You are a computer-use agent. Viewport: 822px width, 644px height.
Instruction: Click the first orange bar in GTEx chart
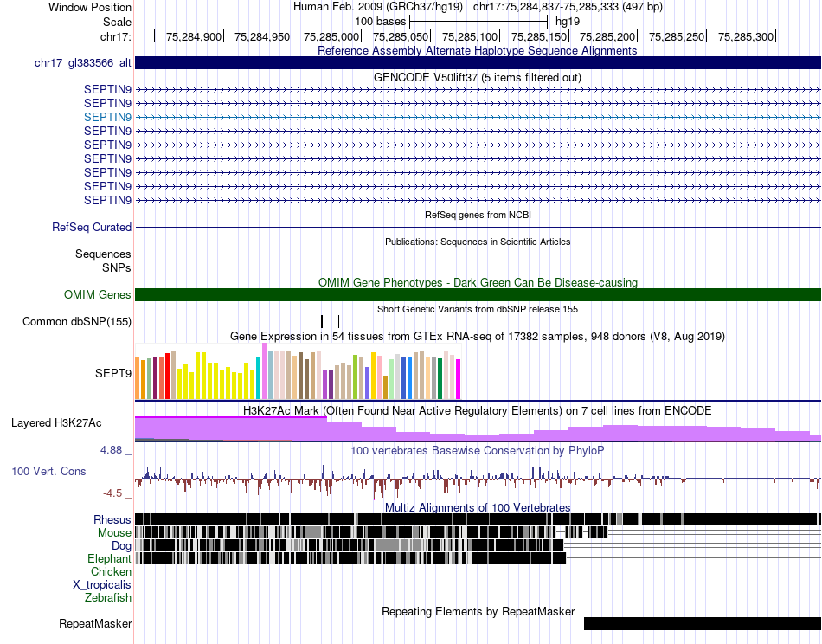(138, 378)
